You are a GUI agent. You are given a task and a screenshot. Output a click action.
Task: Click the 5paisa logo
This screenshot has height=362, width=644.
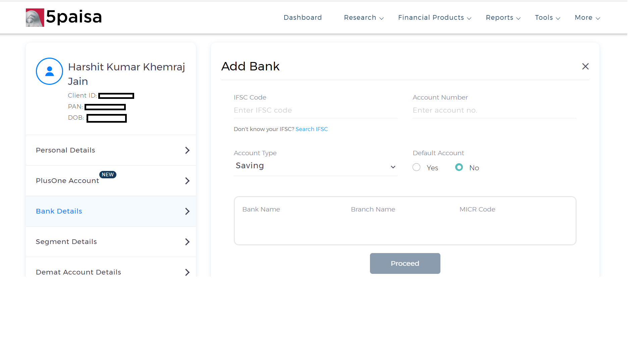click(x=64, y=17)
